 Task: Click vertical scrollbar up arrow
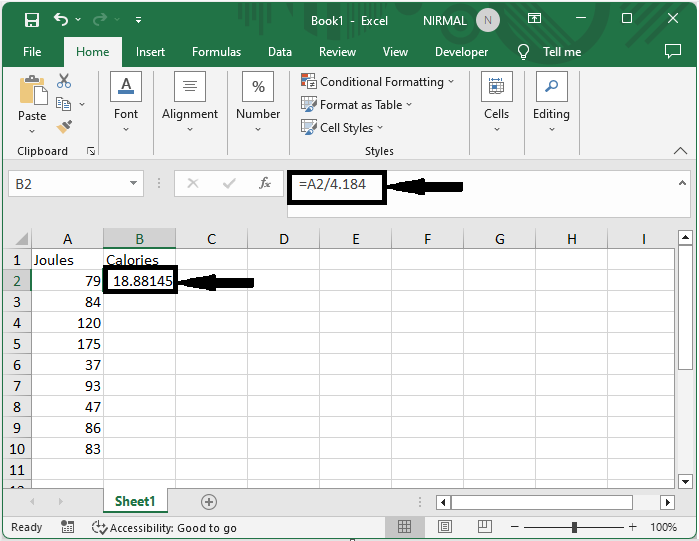(x=685, y=238)
